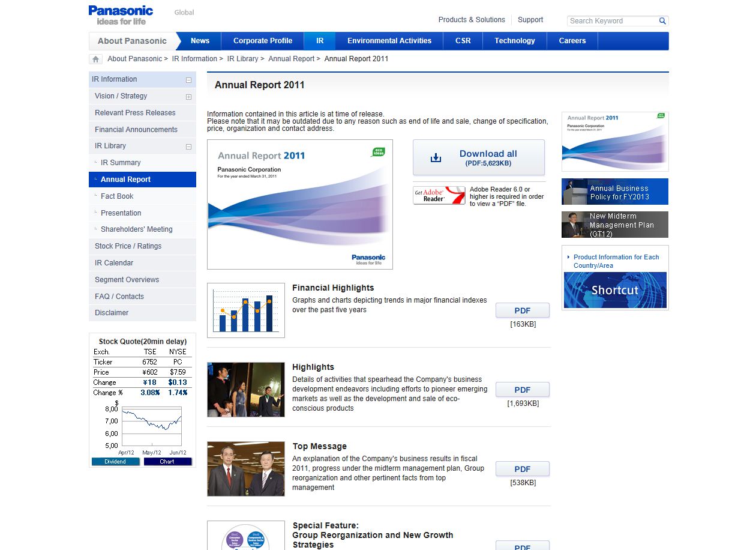Collapse the IR Library section
756x550 pixels.
tap(188, 147)
